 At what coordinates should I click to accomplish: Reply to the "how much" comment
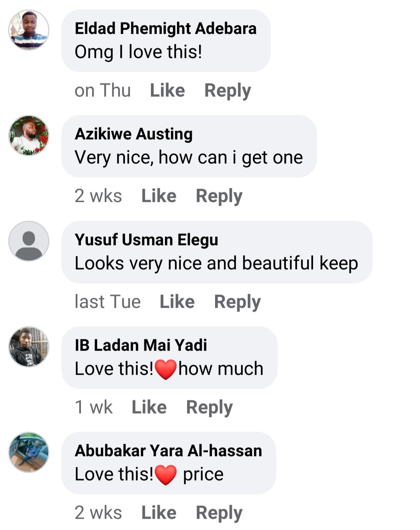point(209,407)
